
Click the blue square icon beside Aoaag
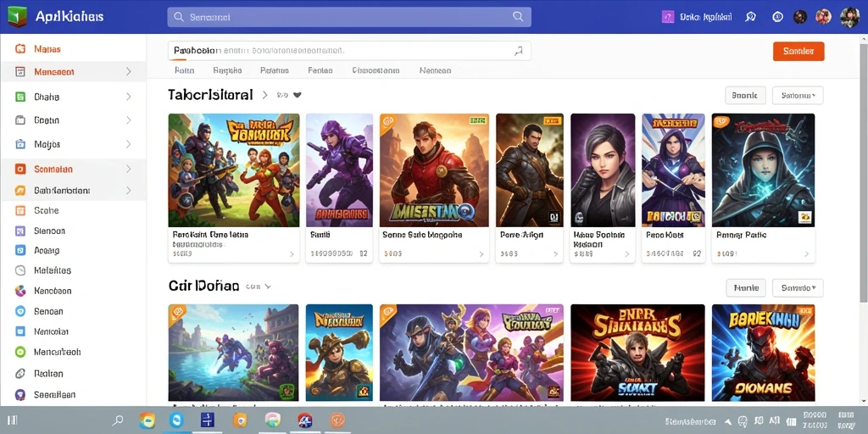pyautogui.click(x=20, y=250)
